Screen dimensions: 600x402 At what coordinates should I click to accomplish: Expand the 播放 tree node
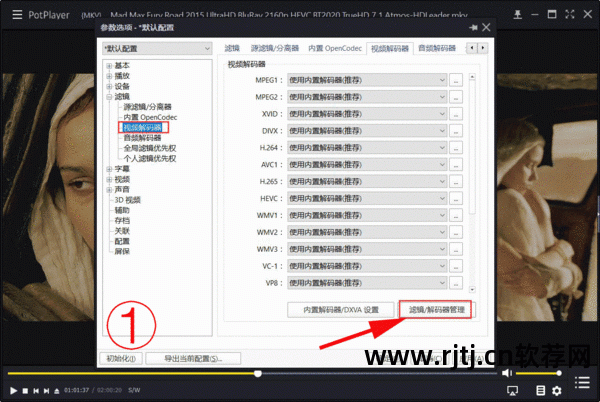[x=109, y=76]
